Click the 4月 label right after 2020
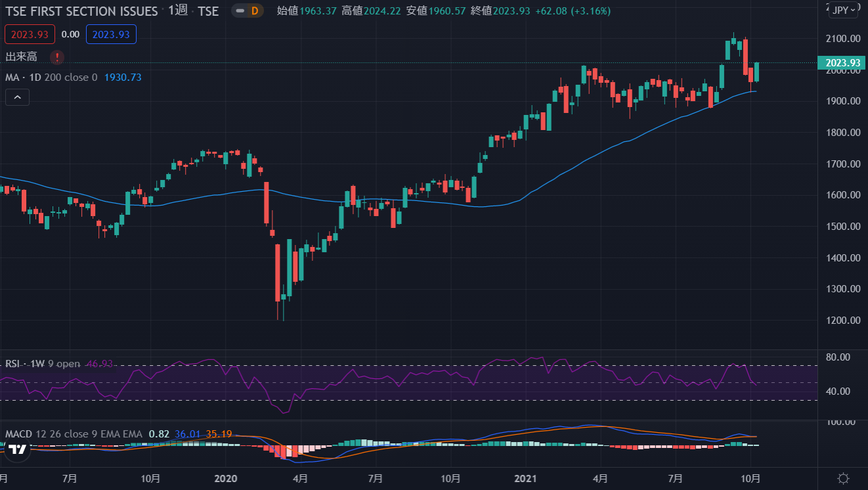The width and height of the screenshot is (868, 490). [300, 478]
